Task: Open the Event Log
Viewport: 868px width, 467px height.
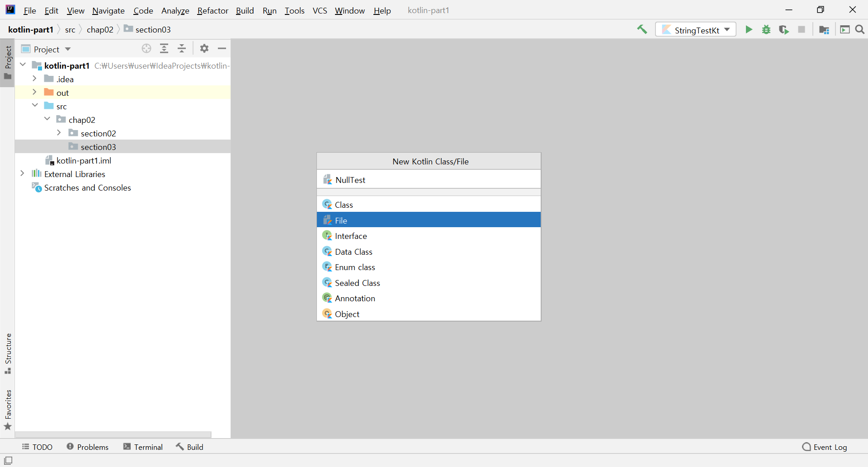Action: 825,447
